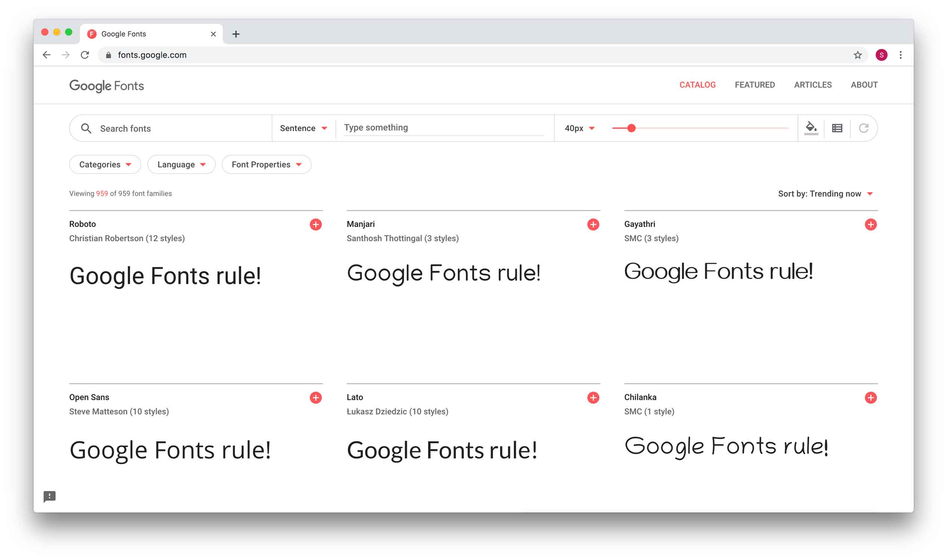Open the Sentence preview type dropdown
Image resolution: width=947 pixels, height=560 pixels.
pyautogui.click(x=303, y=128)
